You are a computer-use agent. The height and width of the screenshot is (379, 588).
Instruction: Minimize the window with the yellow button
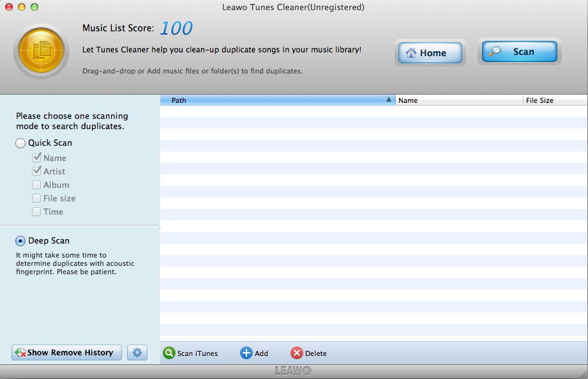(x=21, y=7)
